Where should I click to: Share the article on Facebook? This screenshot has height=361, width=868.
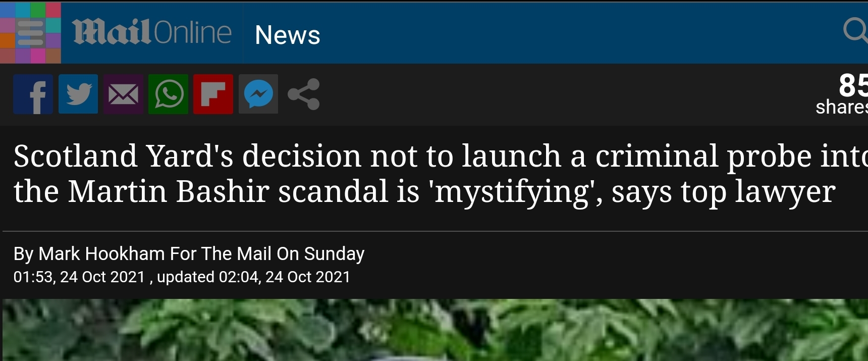[32, 94]
